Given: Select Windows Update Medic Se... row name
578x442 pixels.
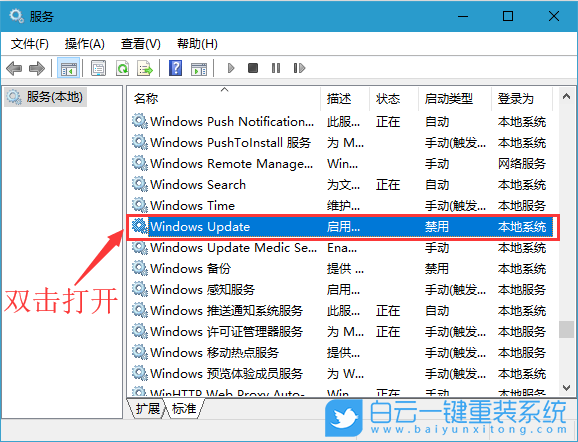Looking at the screenshot, I should tap(233, 247).
